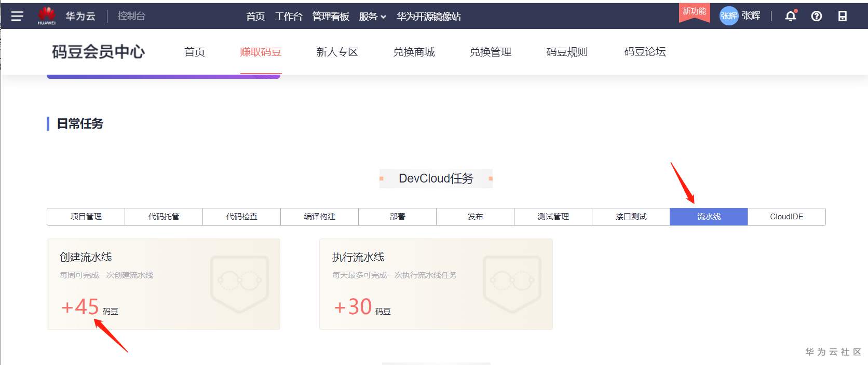Image resolution: width=868 pixels, height=365 pixels.
Task: Click 码豆会员中心 title
Action: (x=98, y=52)
